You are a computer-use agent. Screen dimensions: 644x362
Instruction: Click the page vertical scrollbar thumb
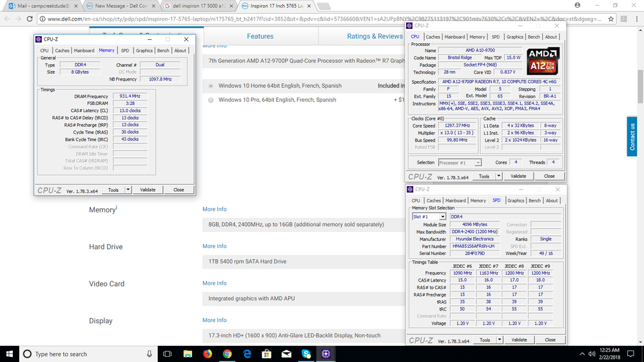[640, 86]
